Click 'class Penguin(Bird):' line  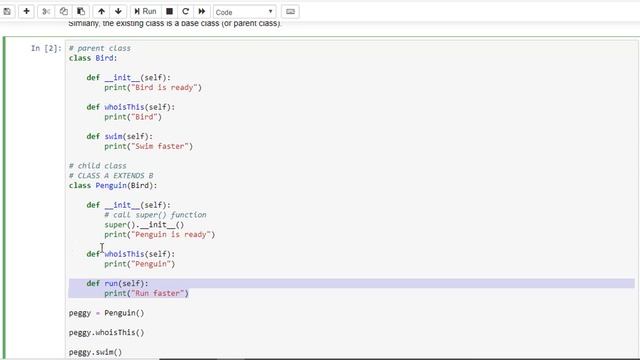[113, 185]
